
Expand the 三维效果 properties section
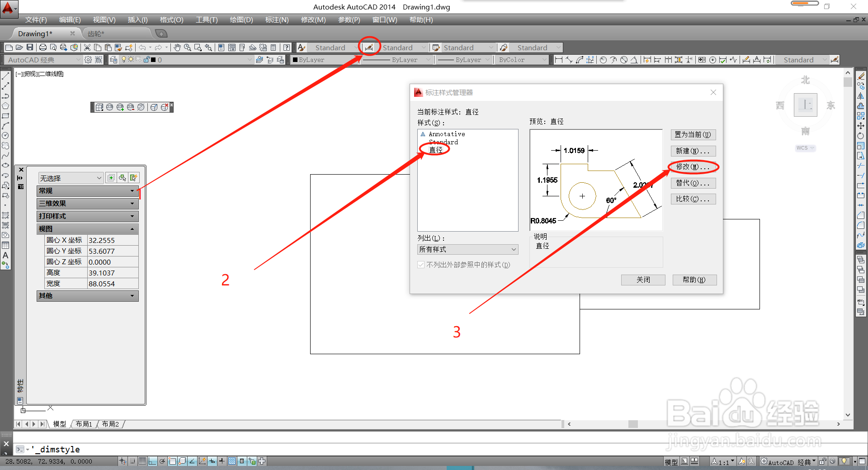(x=88, y=204)
